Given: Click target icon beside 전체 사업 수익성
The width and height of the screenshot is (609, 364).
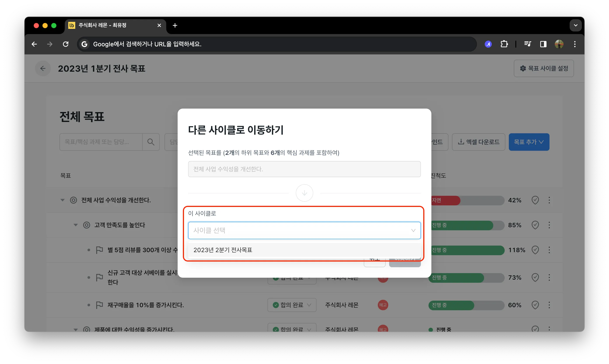Looking at the screenshot, I should point(73,200).
